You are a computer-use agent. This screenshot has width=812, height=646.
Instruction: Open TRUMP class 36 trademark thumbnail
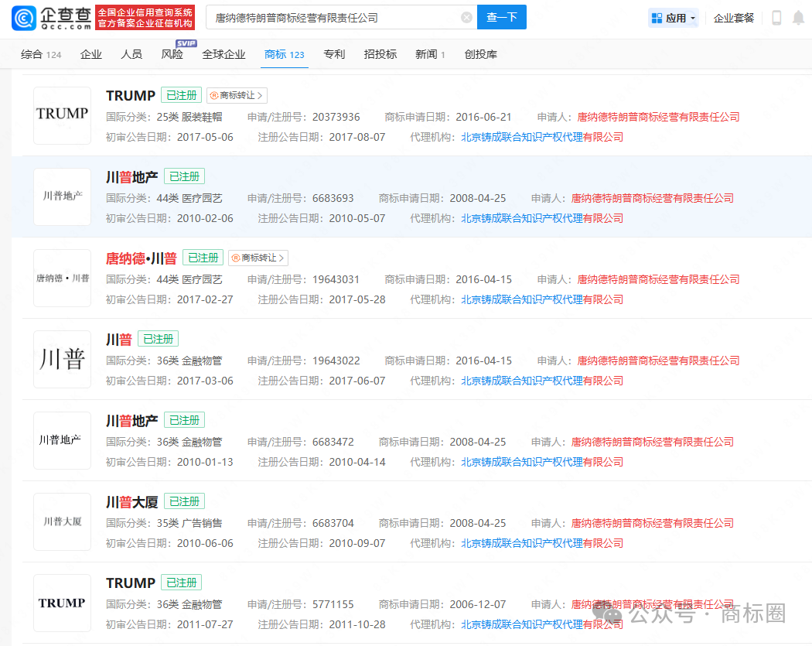coord(62,603)
